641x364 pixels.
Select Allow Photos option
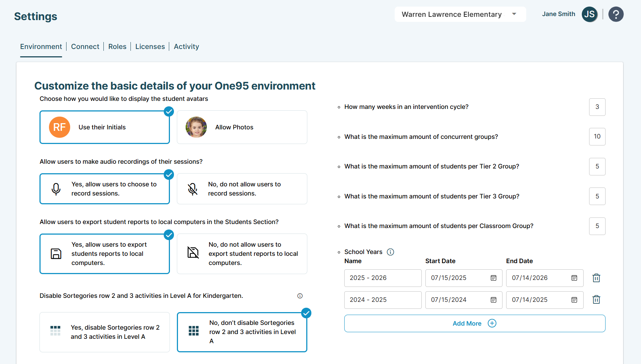[242, 127]
